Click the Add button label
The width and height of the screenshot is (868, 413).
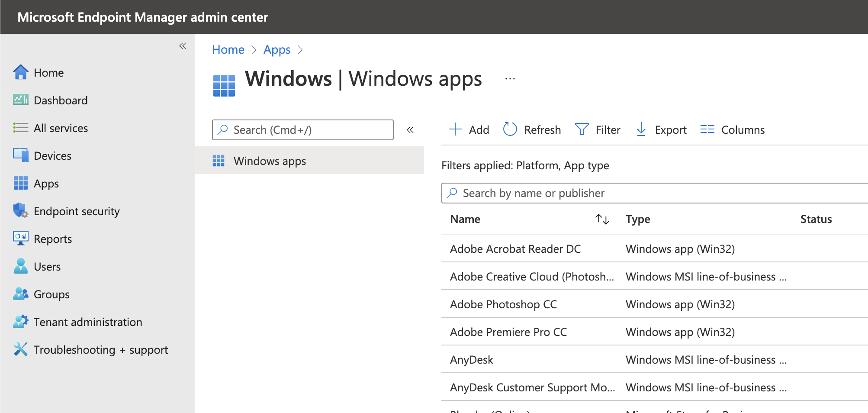coord(479,130)
